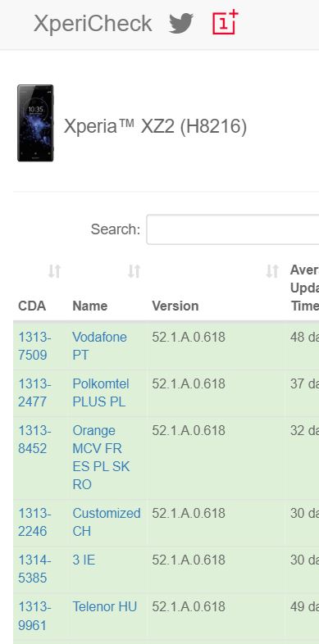Viewport: 319px width, 644px height.
Task: Open CDA link 1313-7509
Action: 34,346
